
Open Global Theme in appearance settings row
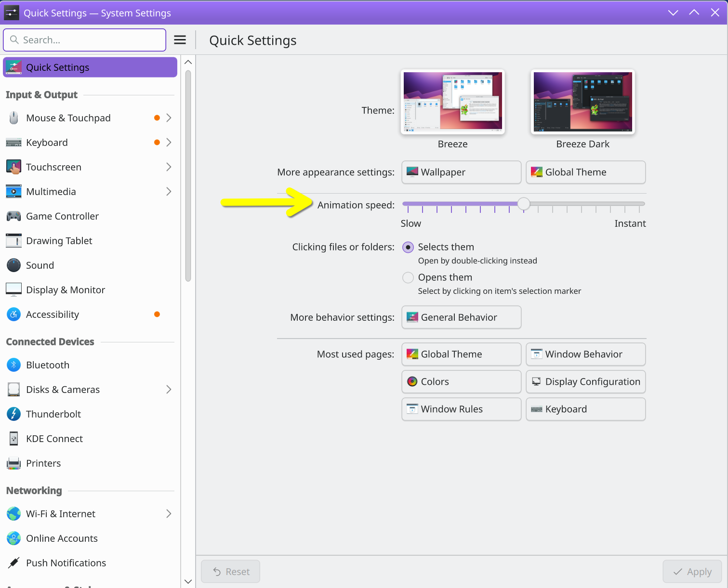tap(586, 172)
